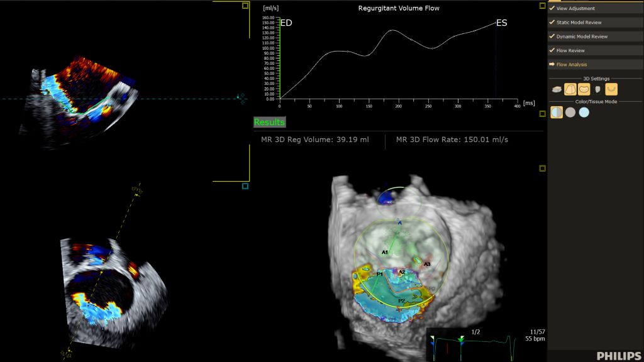Click the P1 label on the 3D valve model
Screen dimensions: 644x362
pyautogui.click(x=379, y=274)
